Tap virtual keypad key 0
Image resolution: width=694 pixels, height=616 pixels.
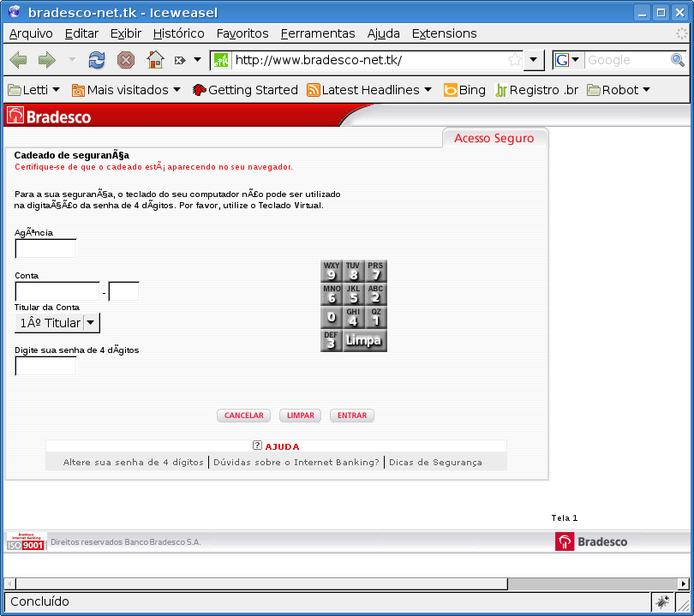coord(331,317)
